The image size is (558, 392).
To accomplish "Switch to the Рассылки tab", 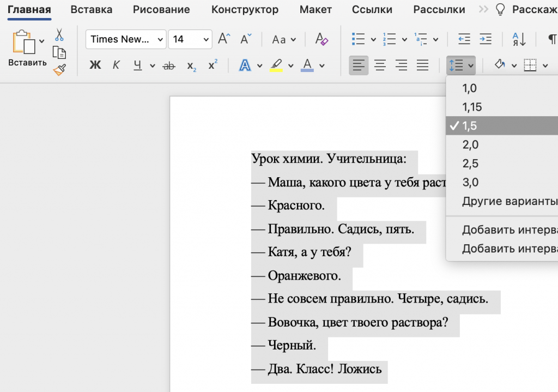I will pos(439,10).
